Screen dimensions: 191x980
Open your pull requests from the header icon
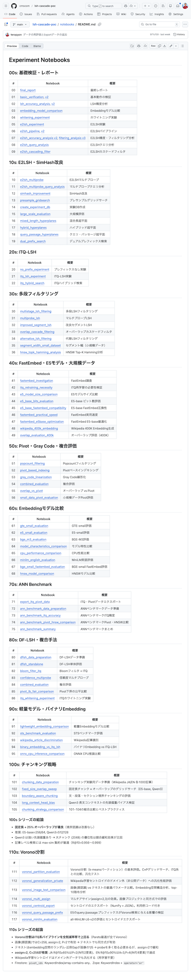coord(163,6)
